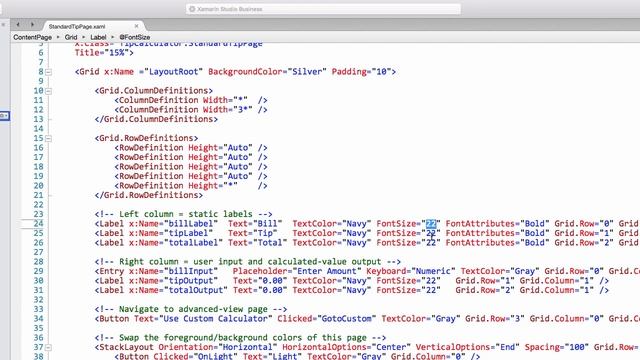This screenshot has height=360, width=640.
Task: Click the "Right column" comment on line 28
Action: pyautogui.click(x=248, y=262)
